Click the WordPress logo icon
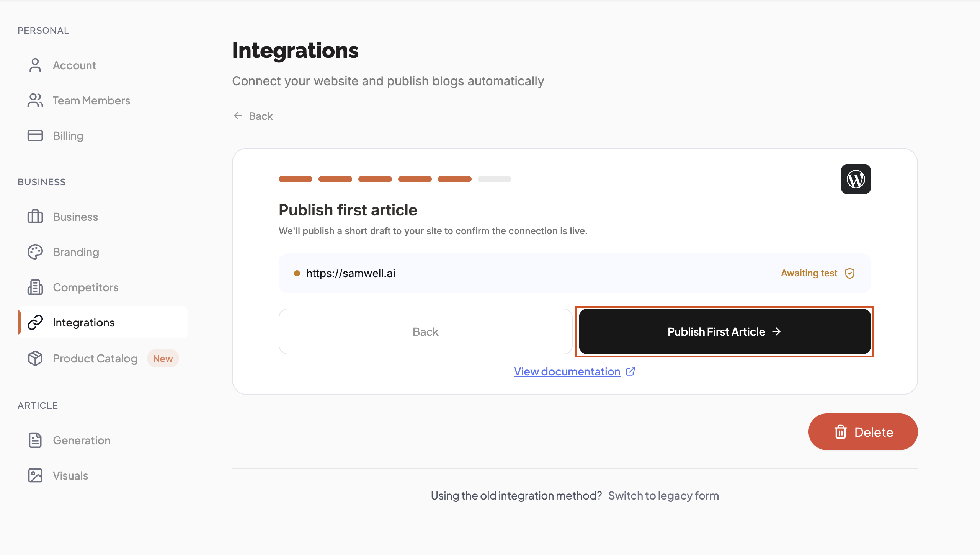Viewport: 980px width, 555px height. [x=856, y=179]
